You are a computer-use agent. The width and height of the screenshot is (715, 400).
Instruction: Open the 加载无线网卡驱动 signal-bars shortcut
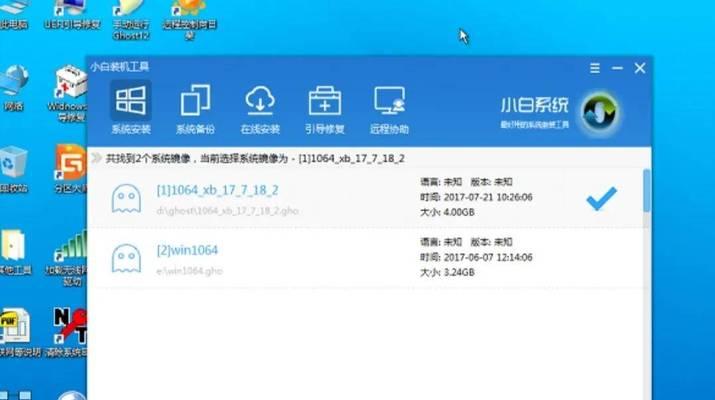click(68, 257)
